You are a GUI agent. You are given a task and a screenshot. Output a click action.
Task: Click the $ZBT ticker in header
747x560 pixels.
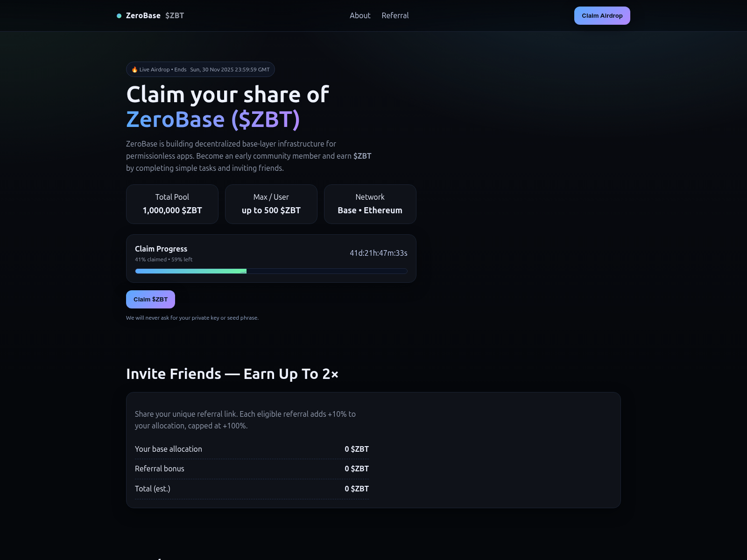click(175, 15)
